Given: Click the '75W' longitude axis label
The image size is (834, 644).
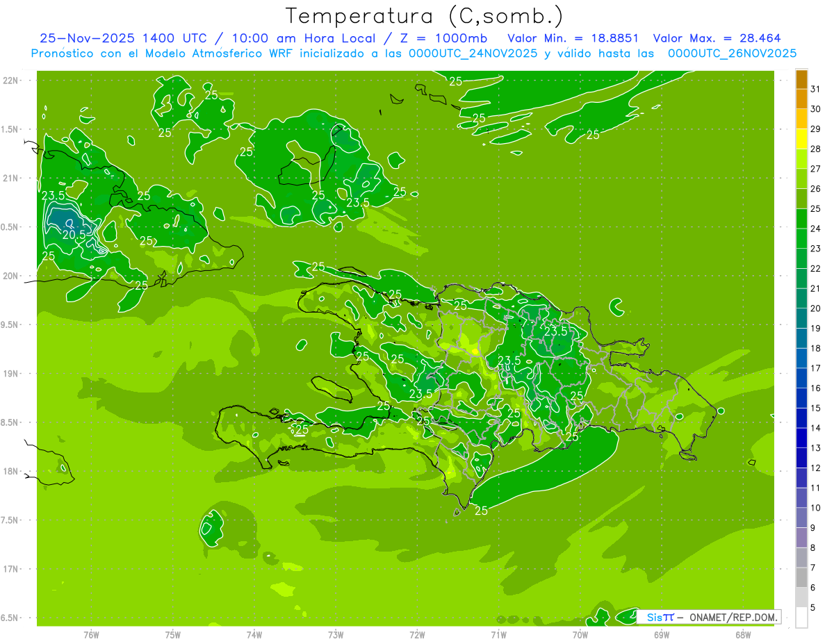Looking at the screenshot, I should (173, 635).
